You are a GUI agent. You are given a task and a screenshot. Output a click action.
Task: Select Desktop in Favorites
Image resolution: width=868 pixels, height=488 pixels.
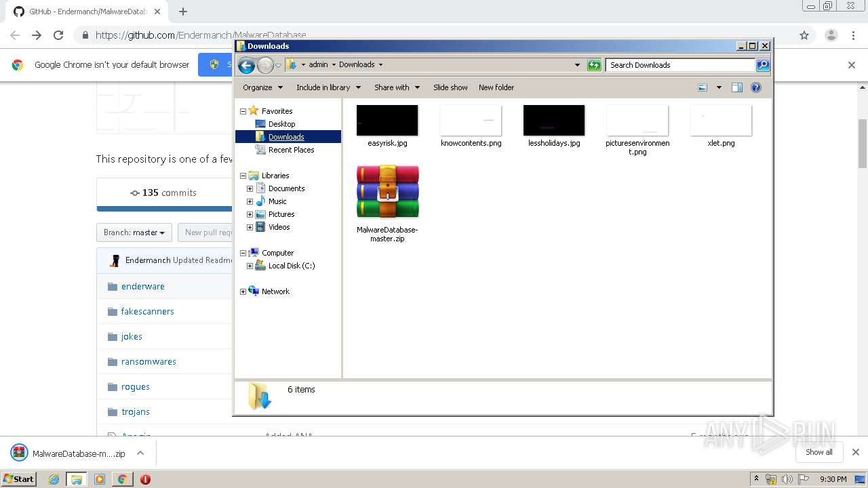[x=281, y=124]
